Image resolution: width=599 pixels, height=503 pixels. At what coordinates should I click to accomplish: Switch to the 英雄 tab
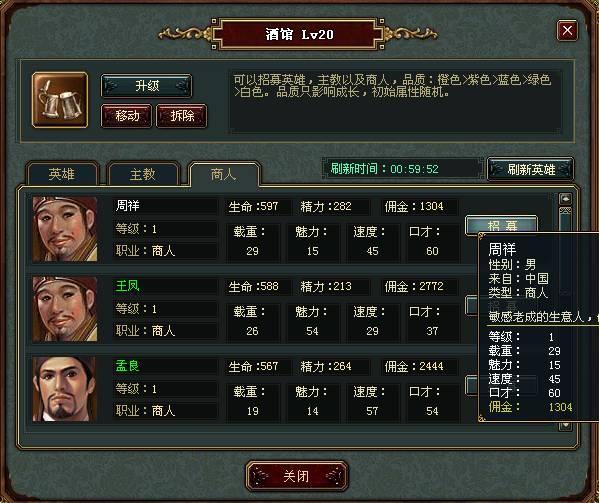coord(62,174)
